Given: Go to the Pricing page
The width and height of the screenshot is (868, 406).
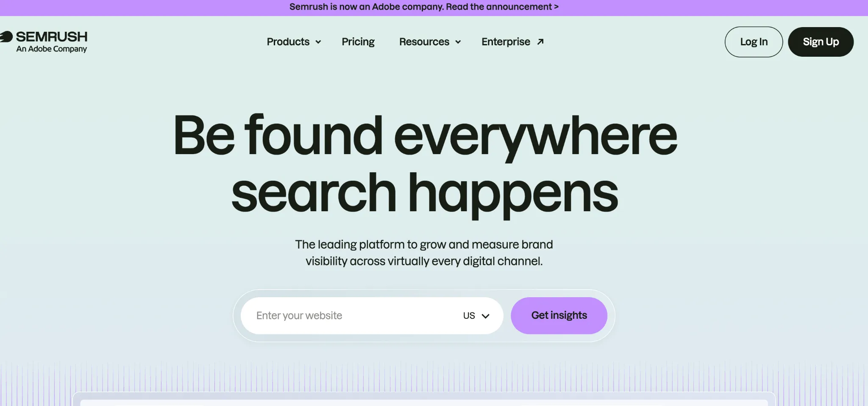Looking at the screenshot, I should [x=358, y=41].
